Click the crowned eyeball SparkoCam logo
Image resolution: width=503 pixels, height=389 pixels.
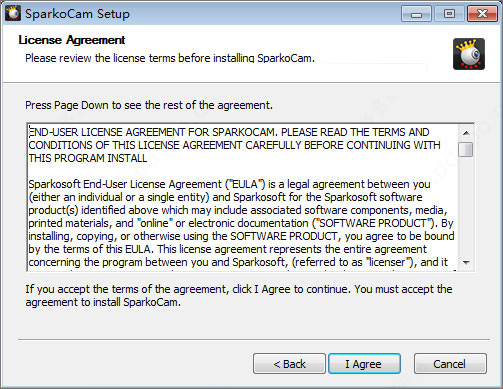click(469, 54)
